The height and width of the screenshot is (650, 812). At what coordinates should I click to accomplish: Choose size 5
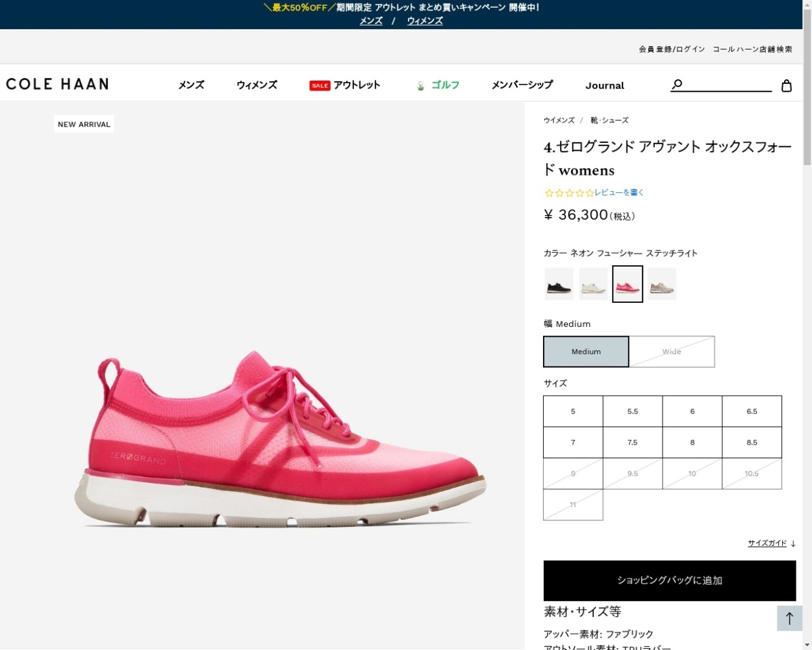click(573, 411)
